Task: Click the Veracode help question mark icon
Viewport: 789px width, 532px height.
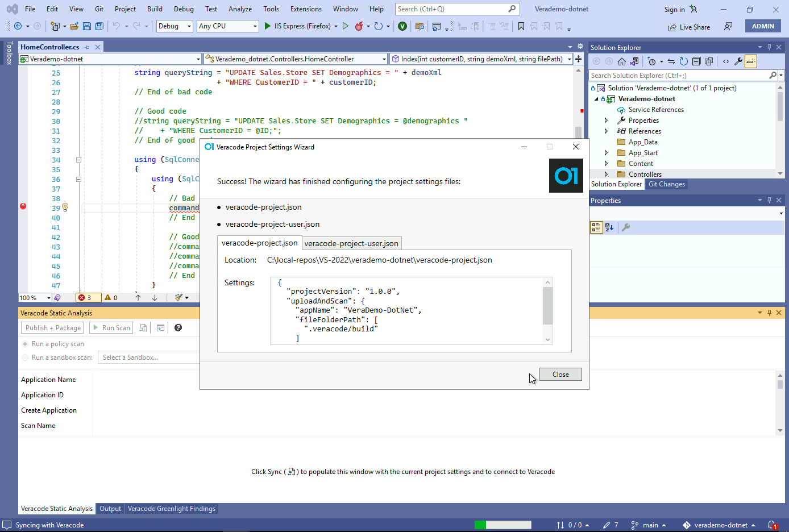Action: pos(178,328)
